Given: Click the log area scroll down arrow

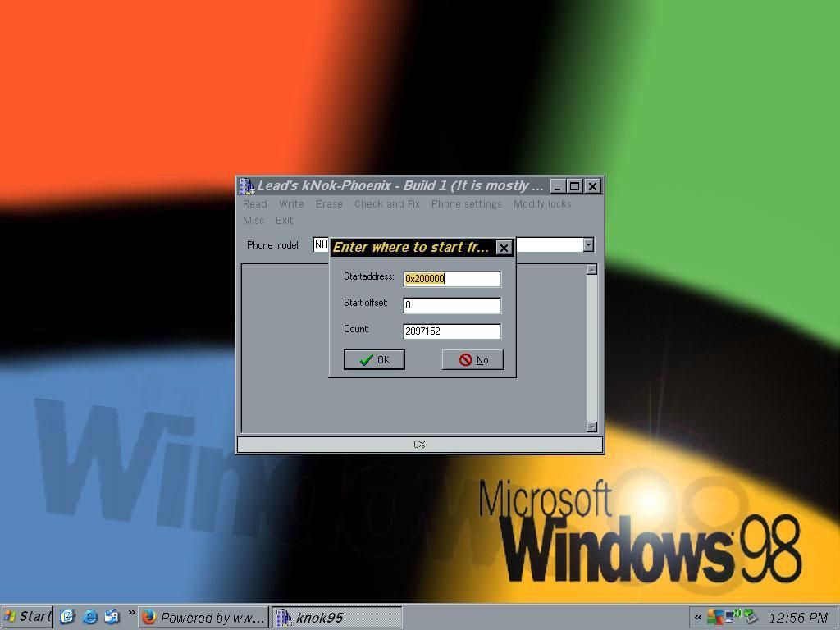Looking at the screenshot, I should pyautogui.click(x=591, y=427).
